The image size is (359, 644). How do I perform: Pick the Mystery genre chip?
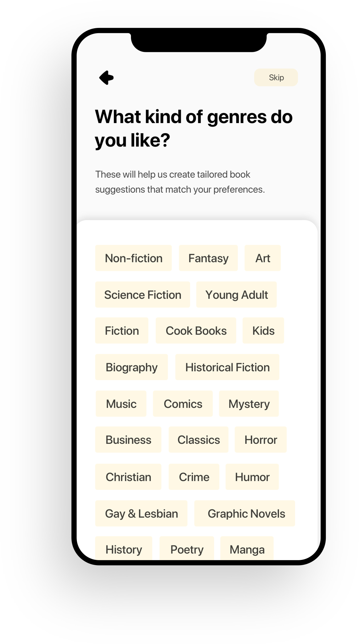click(249, 404)
